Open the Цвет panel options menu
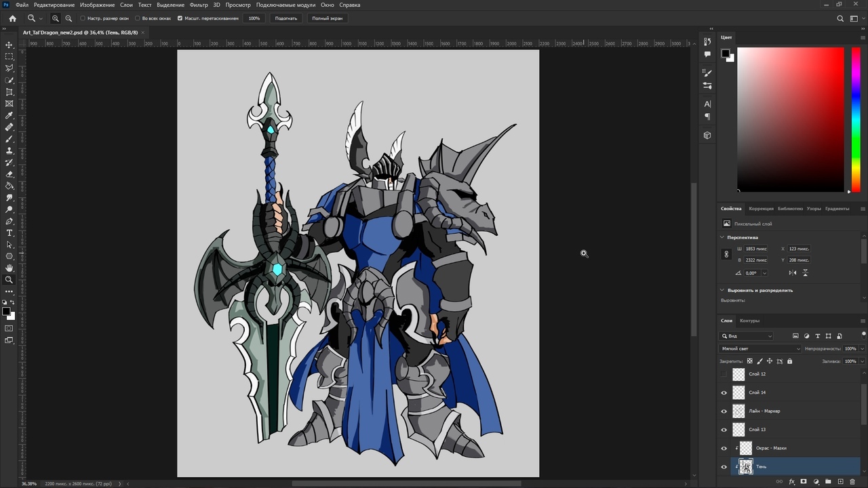This screenshot has width=868, height=488. [861, 37]
